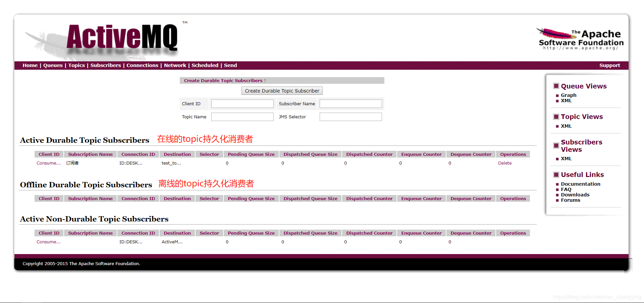Open the Send menu item

[x=230, y=65]
